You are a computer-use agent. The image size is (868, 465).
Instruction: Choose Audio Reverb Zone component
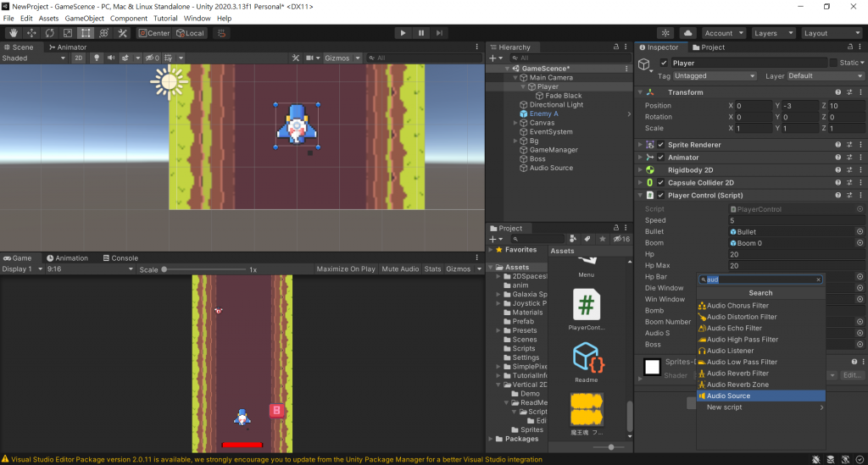coord(760,385)
